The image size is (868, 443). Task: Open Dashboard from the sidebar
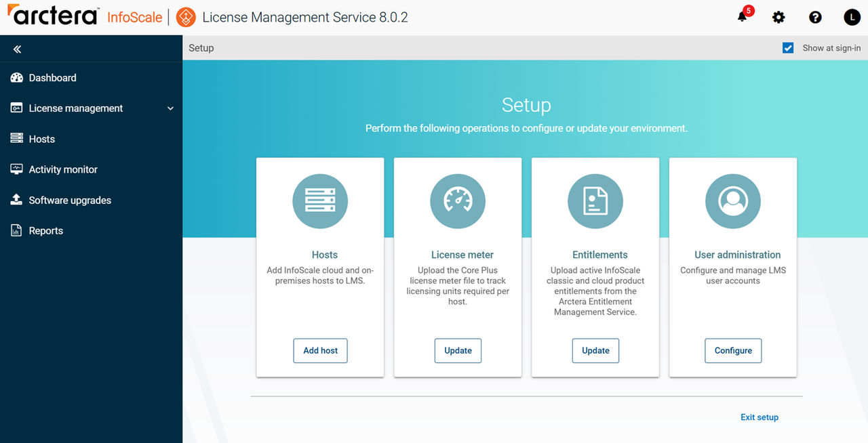[x=53, y=78]
